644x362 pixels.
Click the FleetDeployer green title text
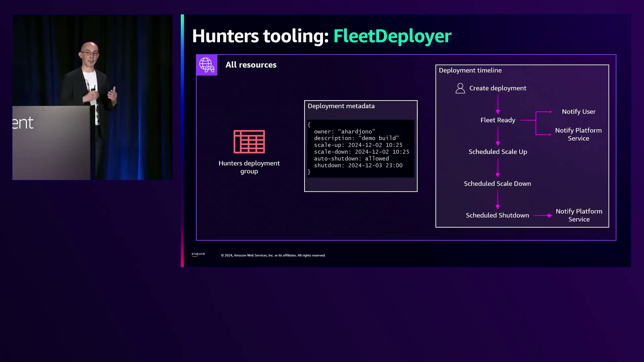pos(392,36)
